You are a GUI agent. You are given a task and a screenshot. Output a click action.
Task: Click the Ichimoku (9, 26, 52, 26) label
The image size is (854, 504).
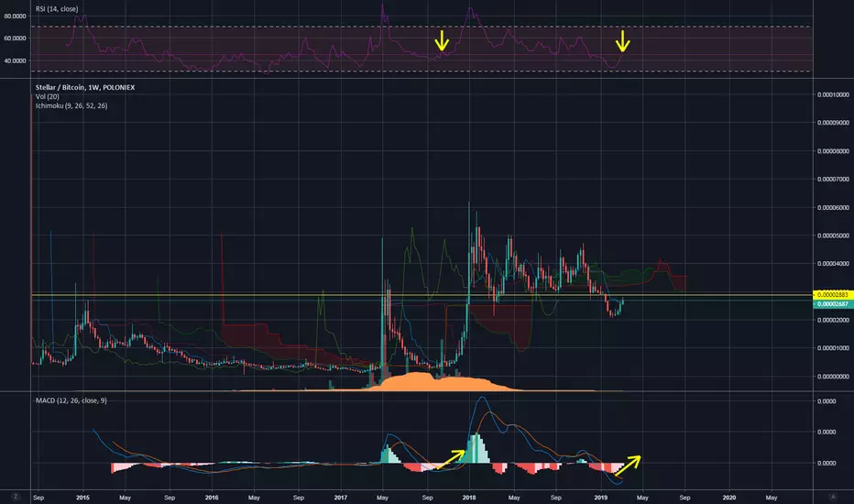coord(71,105)
